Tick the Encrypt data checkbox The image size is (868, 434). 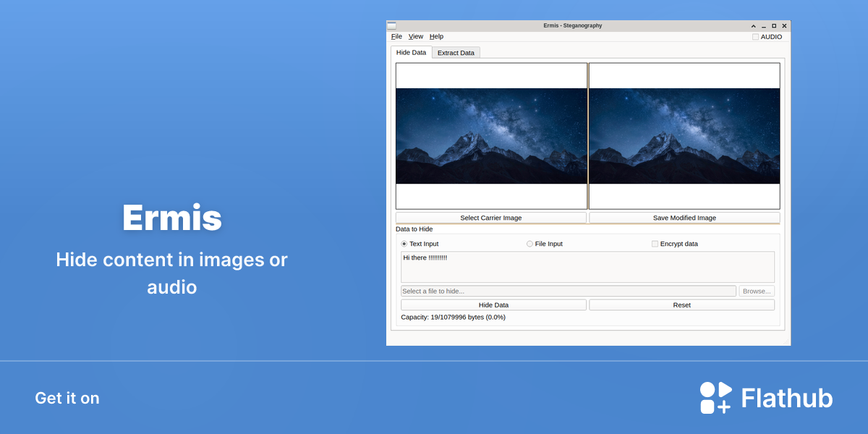655,244
